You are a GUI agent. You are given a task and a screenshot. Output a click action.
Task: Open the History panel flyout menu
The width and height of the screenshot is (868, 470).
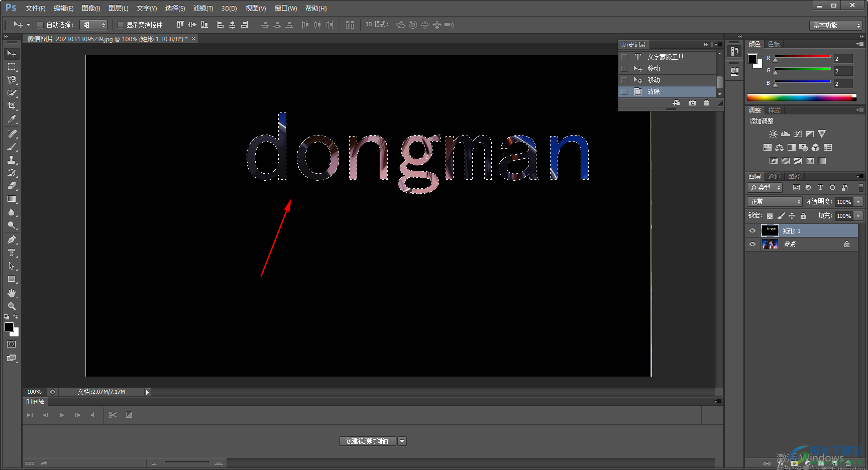pyautogui.click(x=718, y=45)
